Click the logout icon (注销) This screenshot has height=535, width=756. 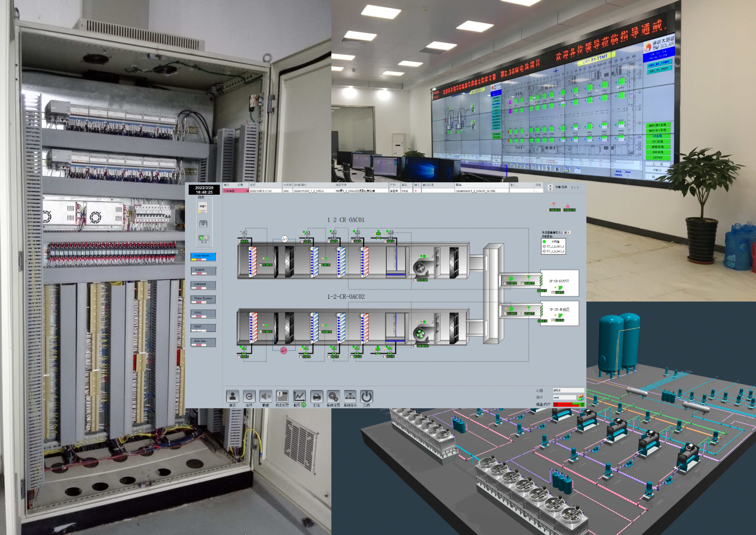[x=249, y=396]
